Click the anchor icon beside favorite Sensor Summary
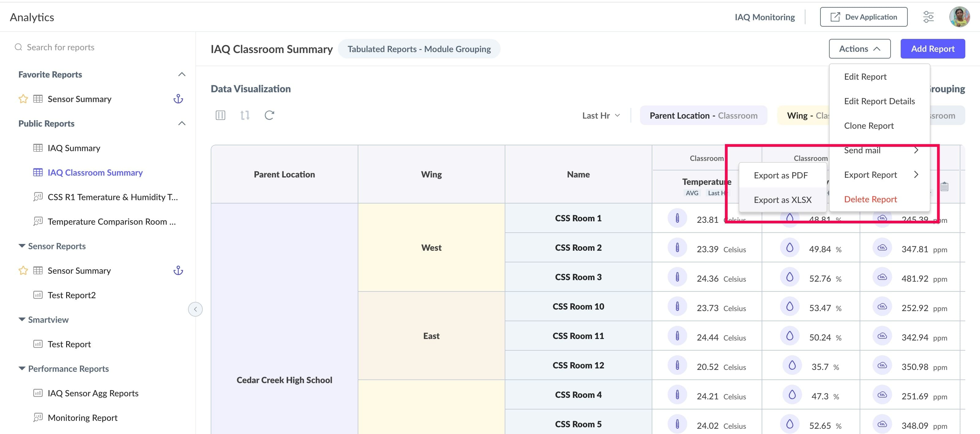 pos(178,99)
